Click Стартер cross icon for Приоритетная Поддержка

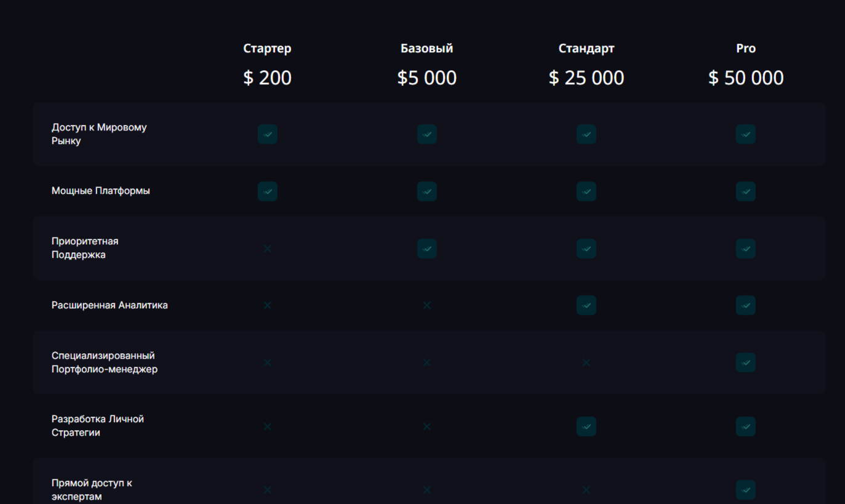point(267,249)
